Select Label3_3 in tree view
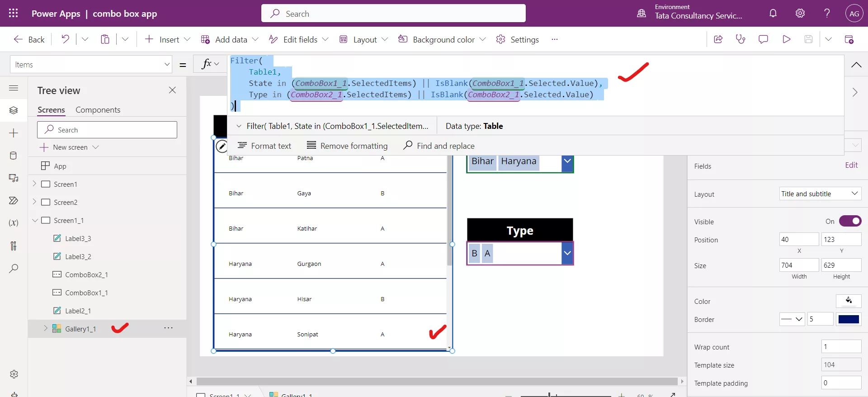Viewport: 868px width, 397px height. [78, 238]
